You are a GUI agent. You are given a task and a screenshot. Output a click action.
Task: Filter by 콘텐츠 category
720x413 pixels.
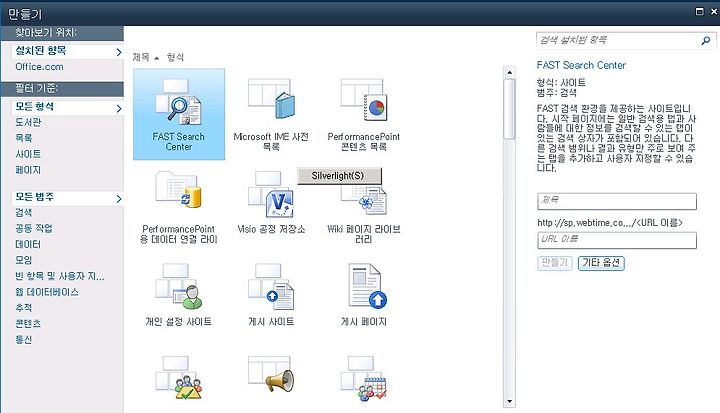(x=28, y=323)
